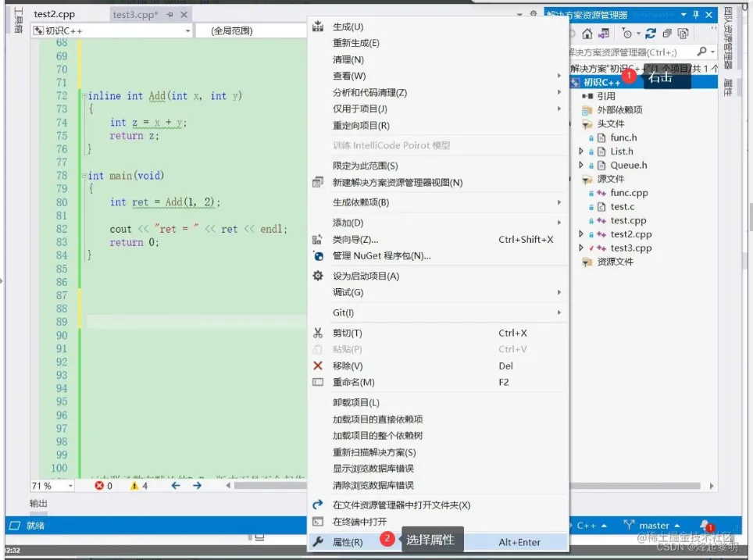Click the curved arrow icon beside 在文件资源管理器中打开文件夹
753x560 pixels.
pyautogui.click(x=317, y=505)
